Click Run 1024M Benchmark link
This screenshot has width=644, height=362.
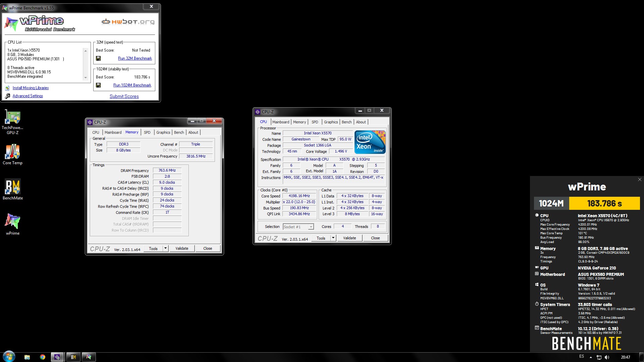point(132,85)
